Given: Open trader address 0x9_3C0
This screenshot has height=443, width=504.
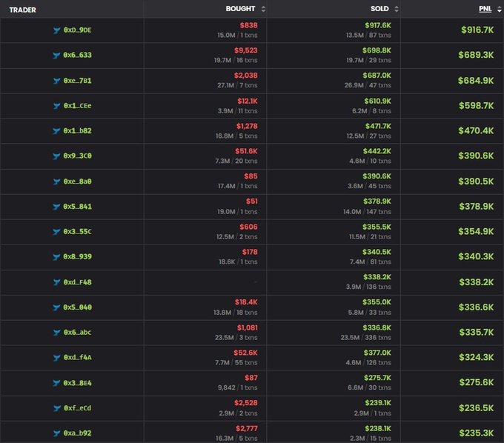Looking at the screenshot, I should 78,156.
